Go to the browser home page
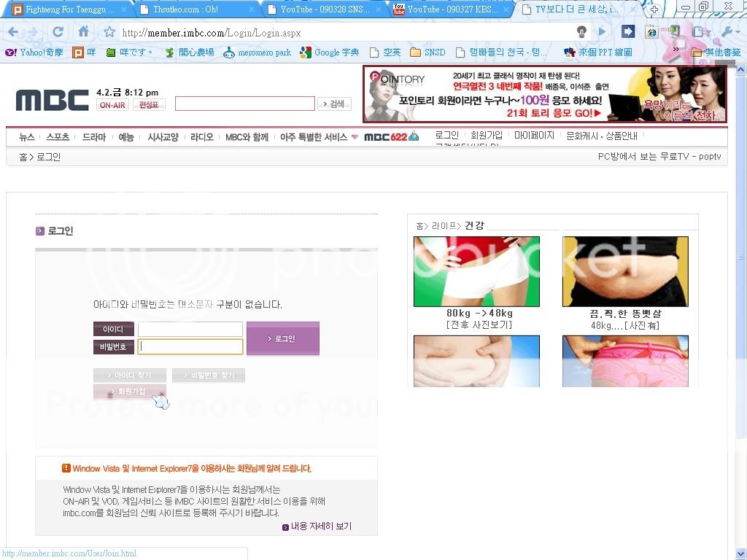Viewport: 747px width, 560px height. coord(84,32)
